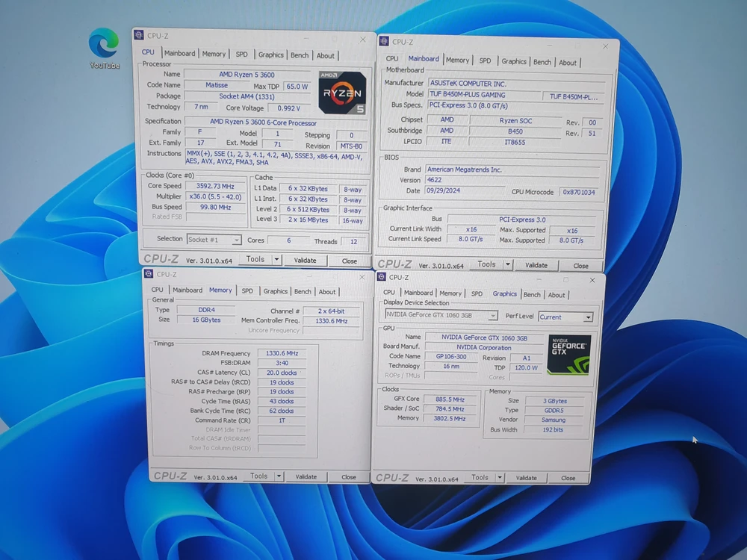Click GPU code name GP106-300

(450, 357)
